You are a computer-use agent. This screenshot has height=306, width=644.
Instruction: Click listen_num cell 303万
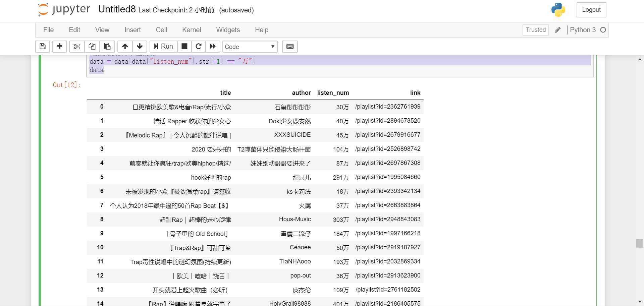pos(341,220)
